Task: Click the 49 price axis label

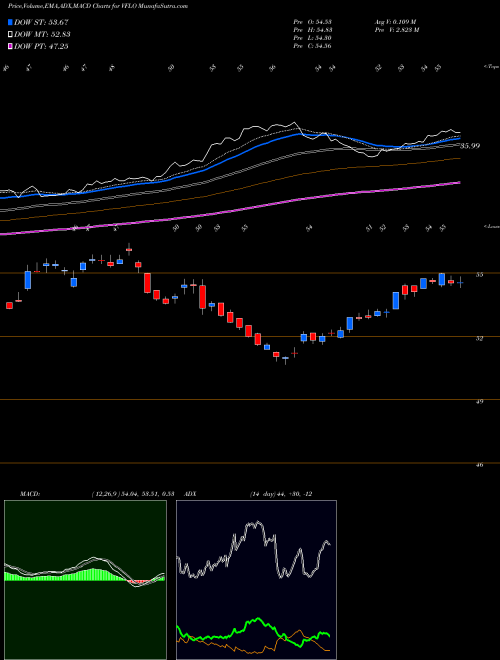Action: click(x=479, y=402)
